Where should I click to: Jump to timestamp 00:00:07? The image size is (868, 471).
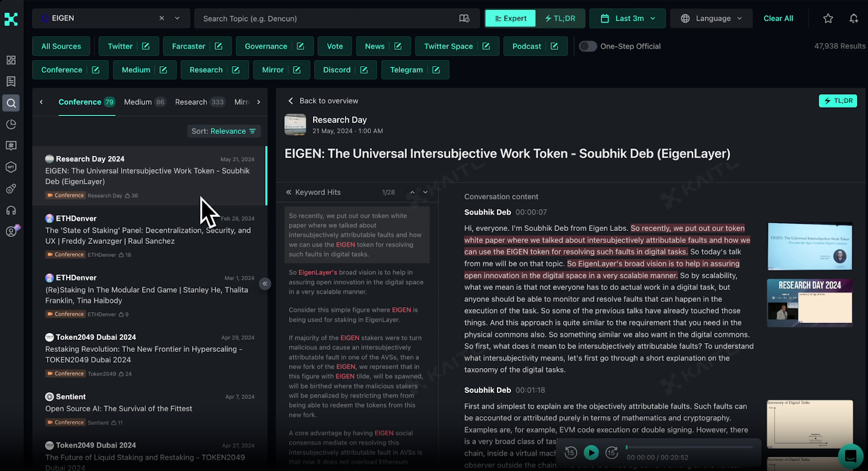click(x=531, y=212)
